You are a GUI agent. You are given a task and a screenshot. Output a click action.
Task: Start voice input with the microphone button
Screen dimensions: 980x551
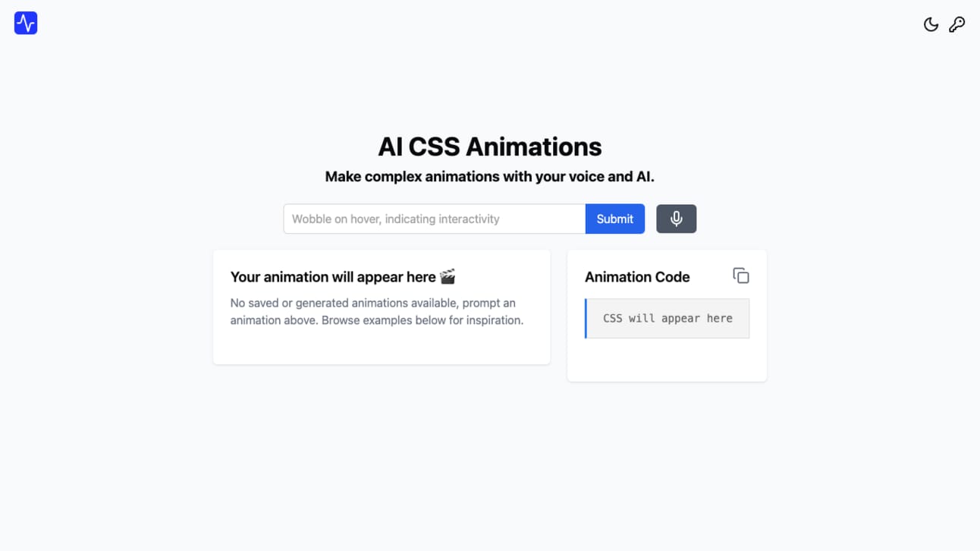click(676, 219)
